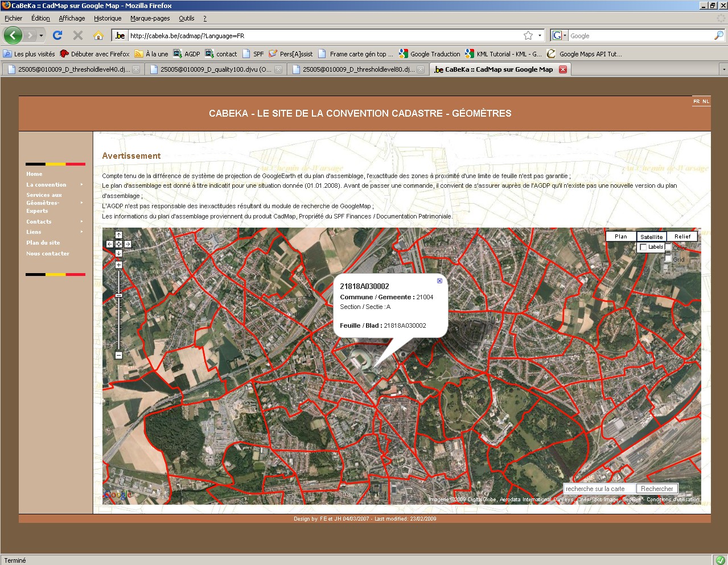Switch map to Plan view

[621, 236]
